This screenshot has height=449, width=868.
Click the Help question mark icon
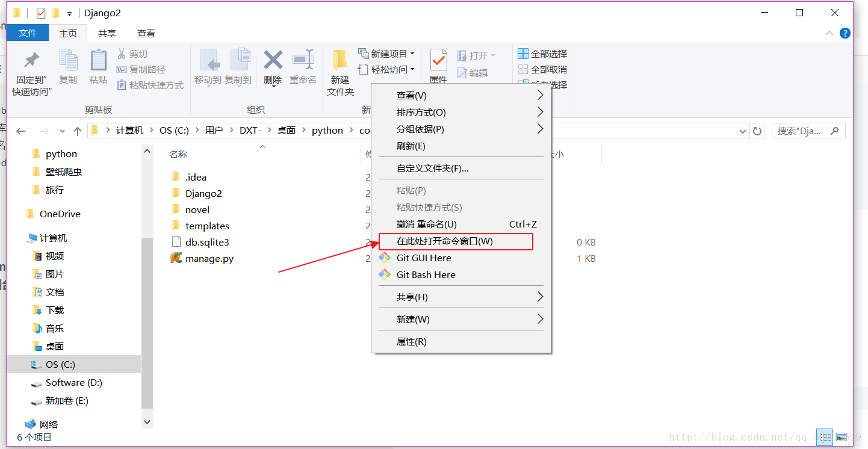click(x=845, y=34)
